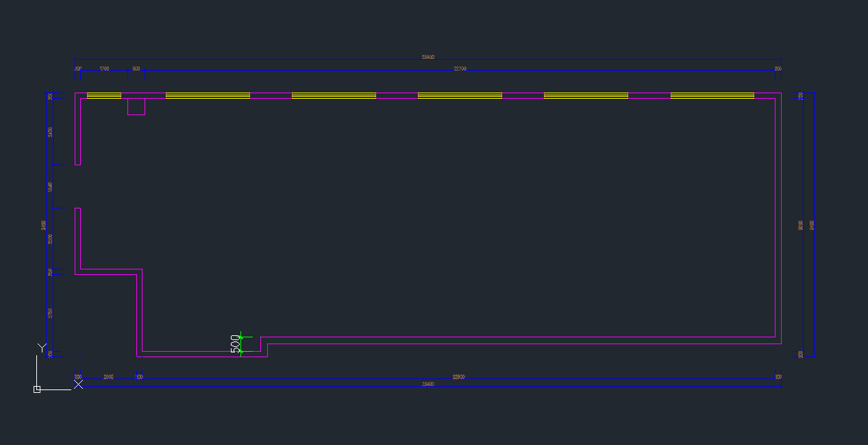The height and width of the screenshot is (445, 868).
Task: Click the 22900 dimension text at bottom
Action: point(459,376)
